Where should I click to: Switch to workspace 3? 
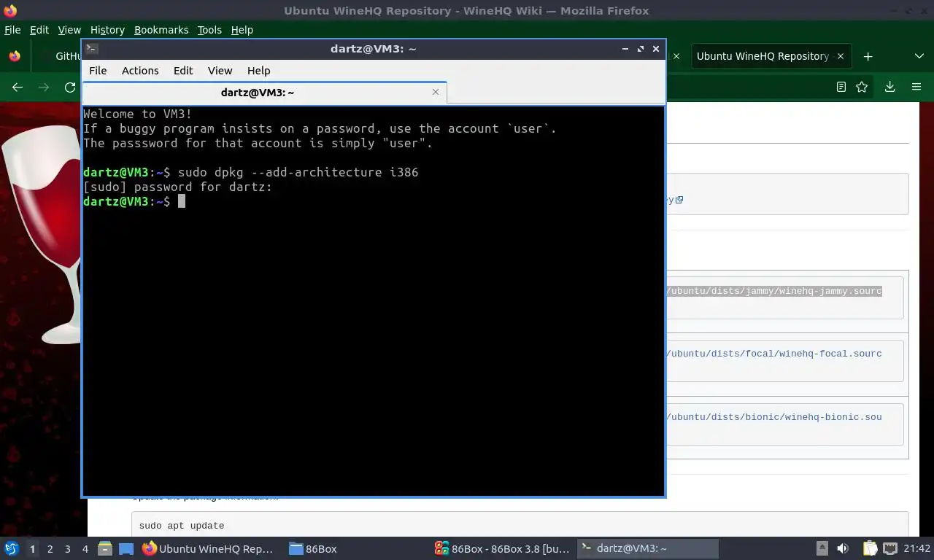coord(67,549)
